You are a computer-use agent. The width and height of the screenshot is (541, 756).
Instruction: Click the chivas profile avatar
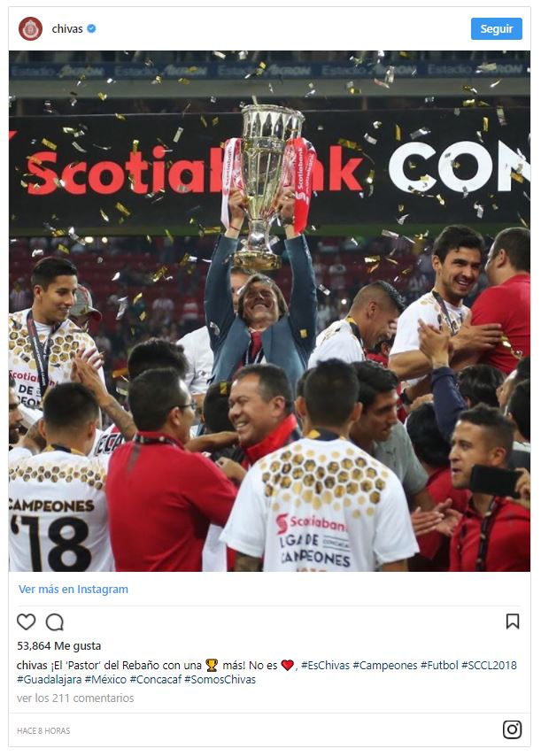click(30, 28)
